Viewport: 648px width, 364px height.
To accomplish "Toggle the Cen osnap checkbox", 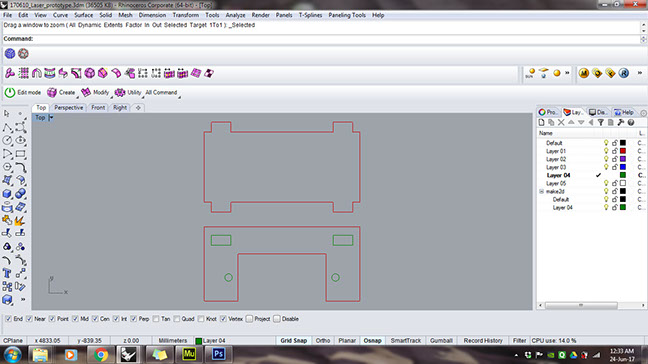I will pyautogui.click(x=95, y=319).
